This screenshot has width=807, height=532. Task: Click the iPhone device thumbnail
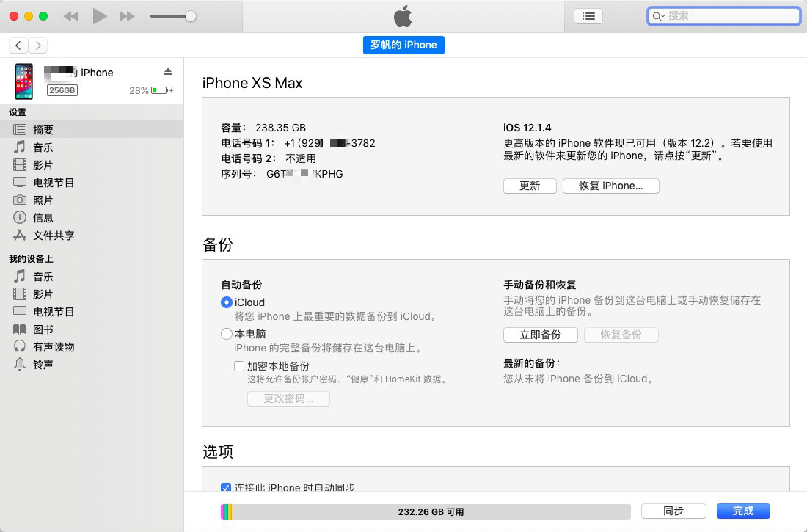pos(23,81)
